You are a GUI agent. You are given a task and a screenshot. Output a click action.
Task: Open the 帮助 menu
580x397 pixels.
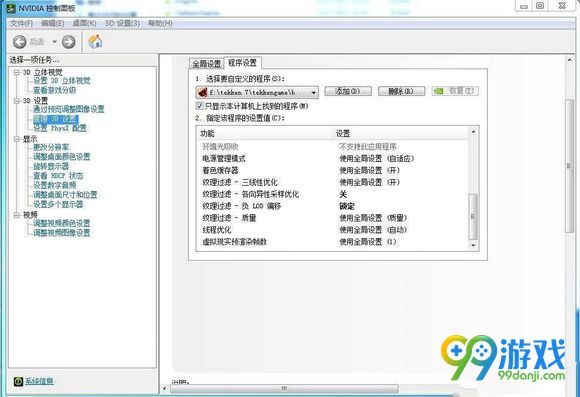(160, 23)
